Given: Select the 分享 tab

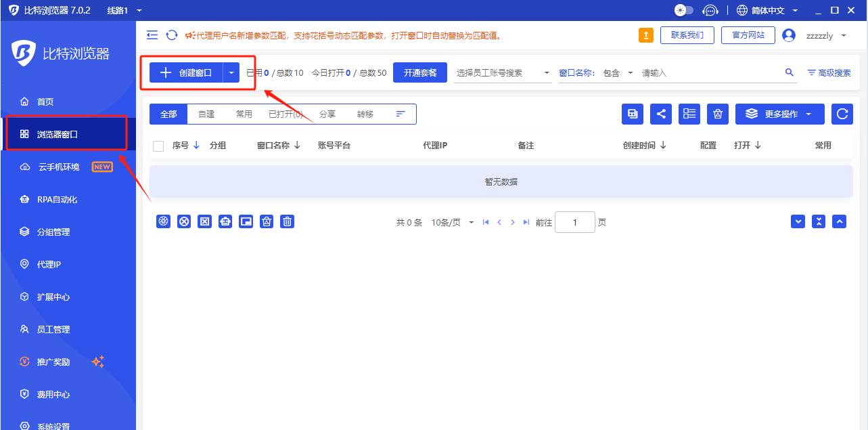Looking at the screenshot, I should point(327,114).
